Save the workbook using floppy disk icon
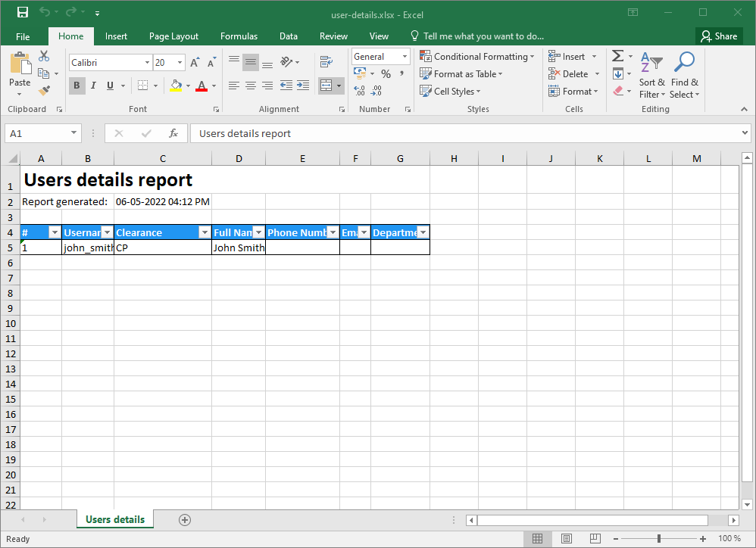This screenshot has height=548, width=756. coord(22,13)
